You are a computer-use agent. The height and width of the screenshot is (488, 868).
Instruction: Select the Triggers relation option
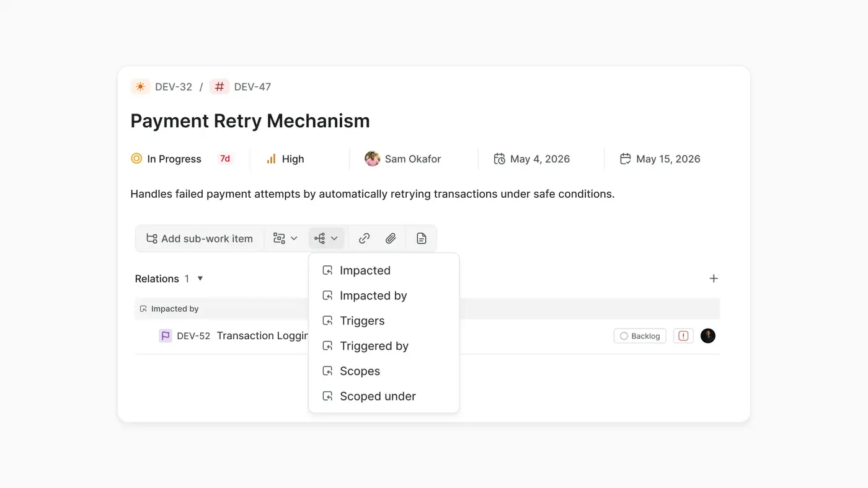coord(384,321)
